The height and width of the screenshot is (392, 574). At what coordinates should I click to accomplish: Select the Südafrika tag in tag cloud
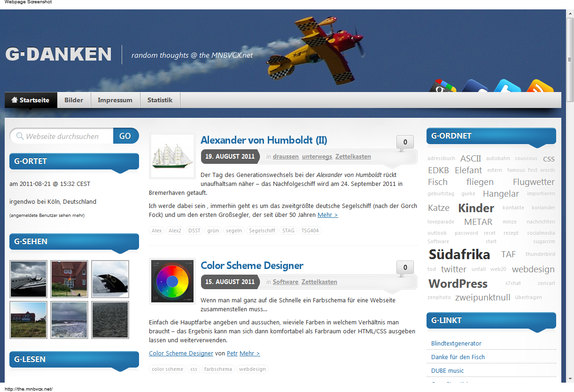click(459, 254)
